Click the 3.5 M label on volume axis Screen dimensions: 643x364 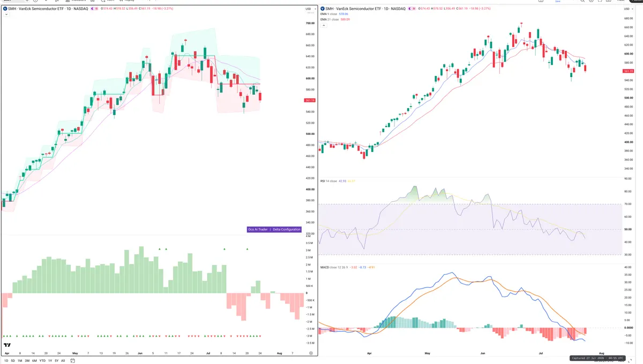[309, 243]
